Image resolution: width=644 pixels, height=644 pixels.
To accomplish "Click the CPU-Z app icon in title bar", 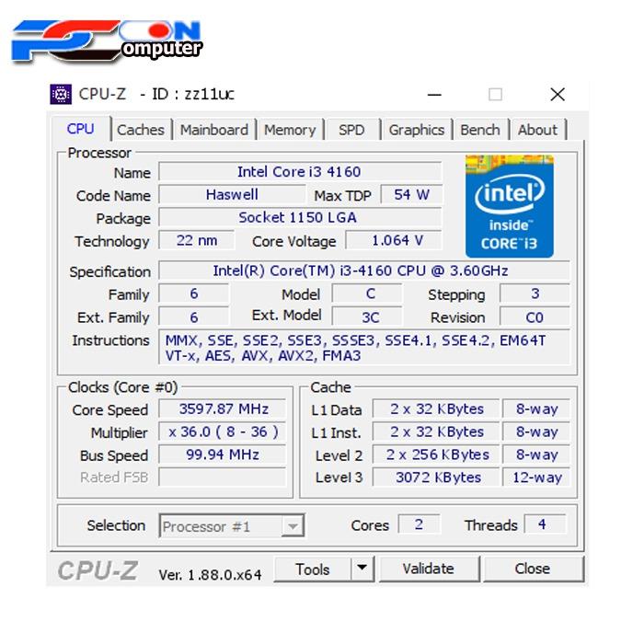I will click(61, 94).
